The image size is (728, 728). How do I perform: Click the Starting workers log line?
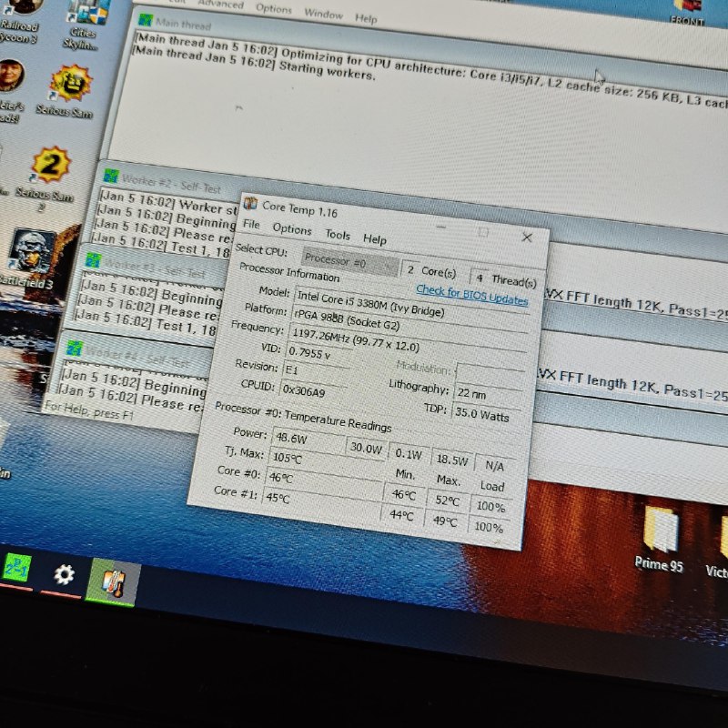coord(254,64)
